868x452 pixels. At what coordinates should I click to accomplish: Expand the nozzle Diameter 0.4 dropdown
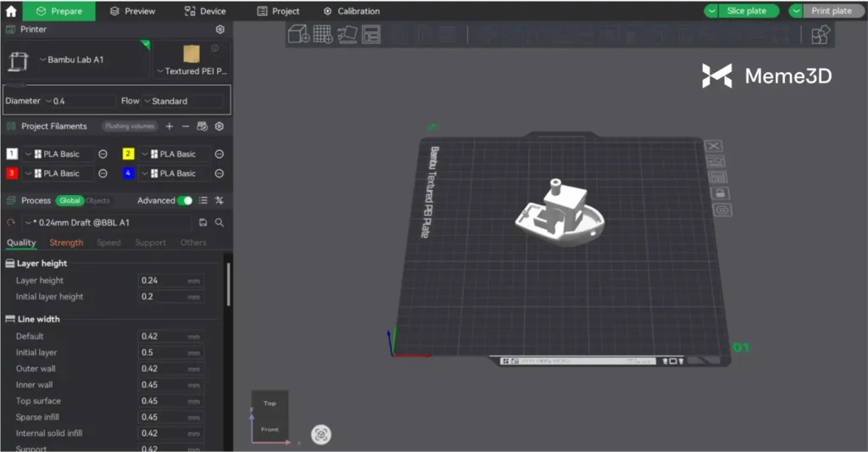point(79,101)
